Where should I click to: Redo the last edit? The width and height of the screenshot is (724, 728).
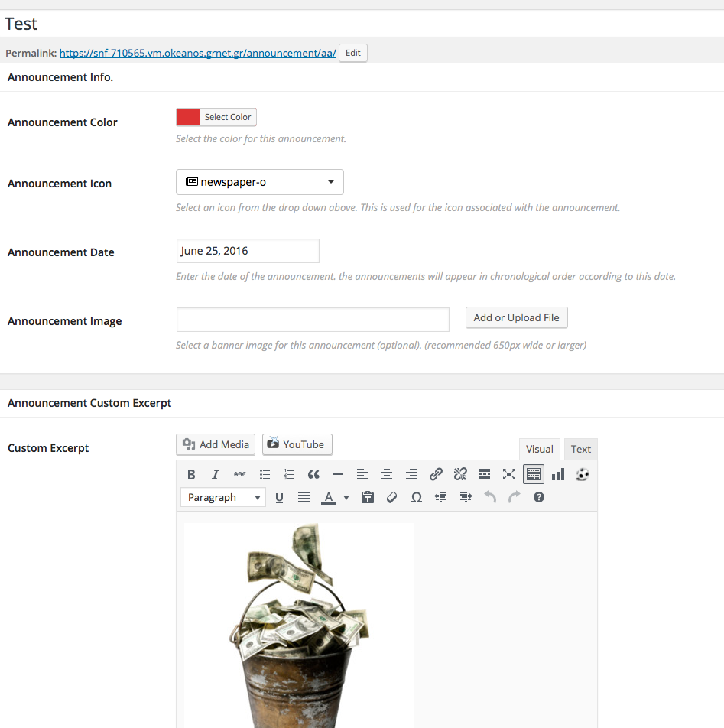click(x=515, y=497)
